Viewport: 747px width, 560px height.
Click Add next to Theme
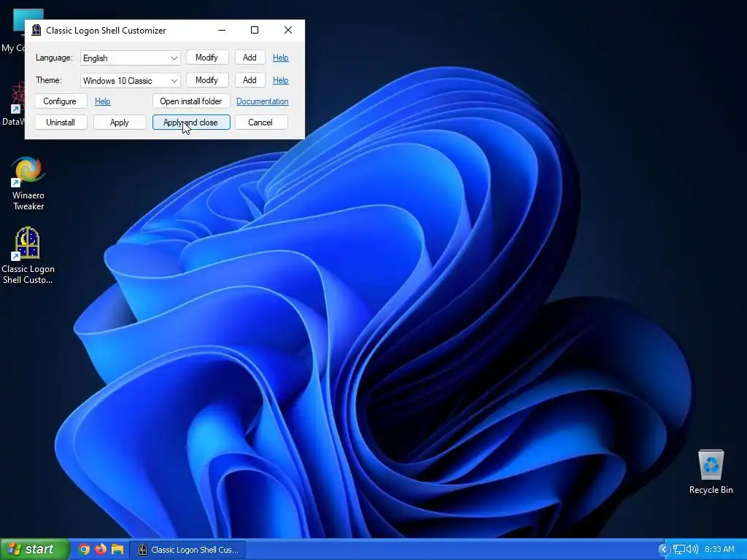click(x=249, y=80)
